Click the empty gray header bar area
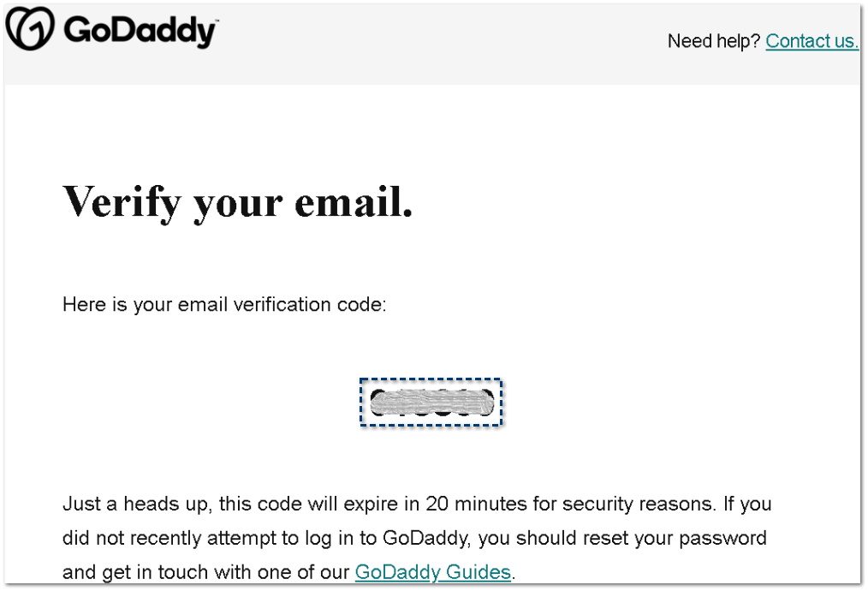This screenshot has width=868, height=591. click(x=428, y=43)
